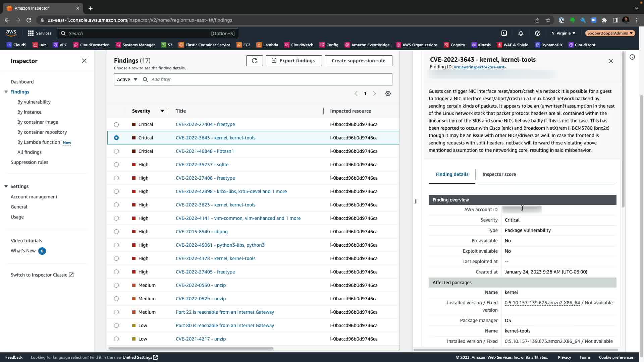
Task: Switch to the Inspector score tab
Action: [x=499, y=174]
